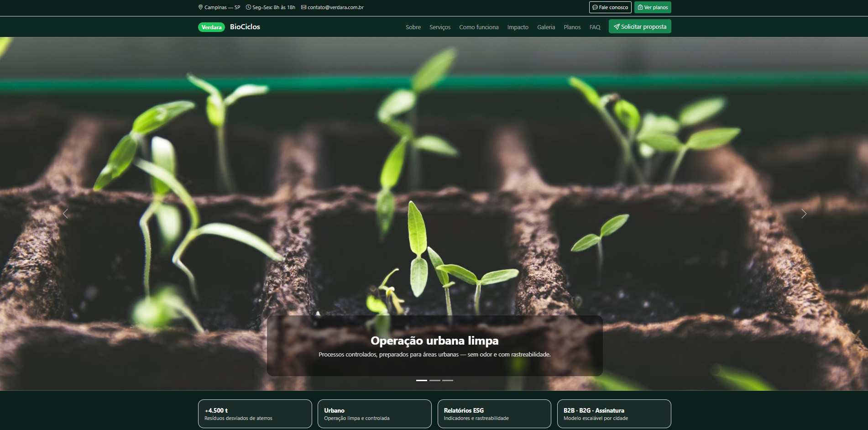Advance to the next carousel slide

pyautogui.click(x=804, y=214)
